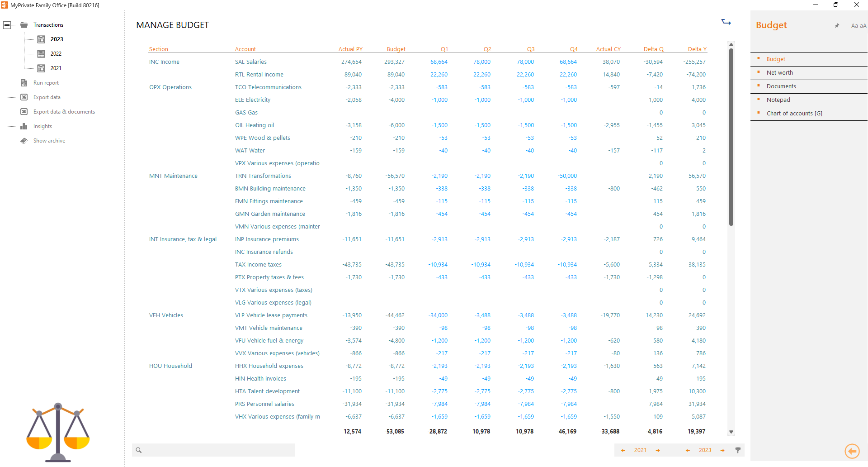Click the orange back arrow at bottom right
The width and height of the screenshot is (868, 467).
pos(852,451)
